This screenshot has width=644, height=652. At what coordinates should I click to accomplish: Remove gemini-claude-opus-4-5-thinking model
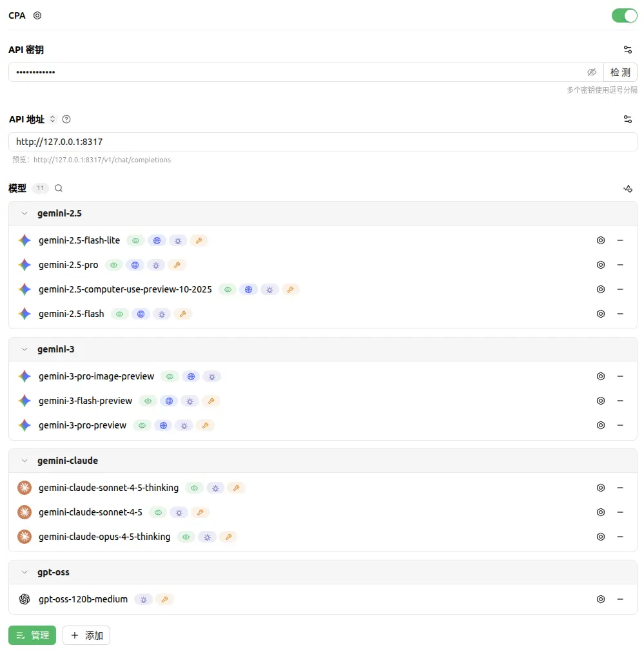tap(620, 537)
